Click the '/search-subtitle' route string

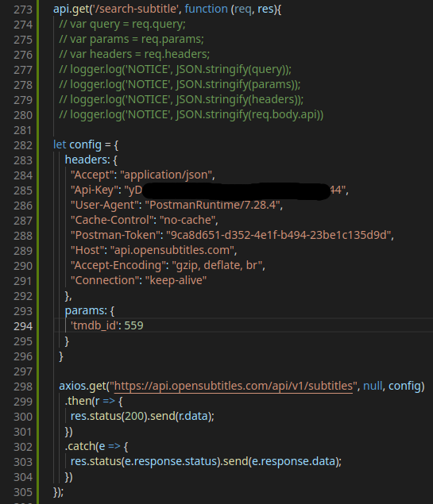(135, 9)
